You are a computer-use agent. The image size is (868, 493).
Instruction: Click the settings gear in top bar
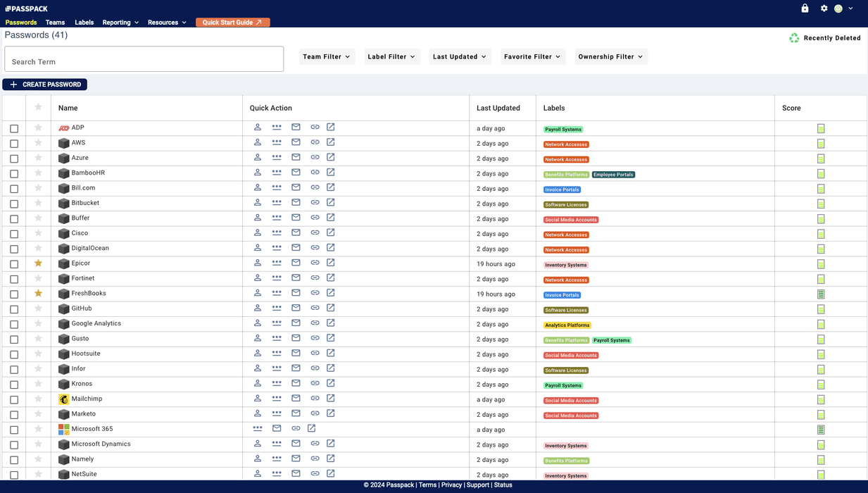click(824, 8)
